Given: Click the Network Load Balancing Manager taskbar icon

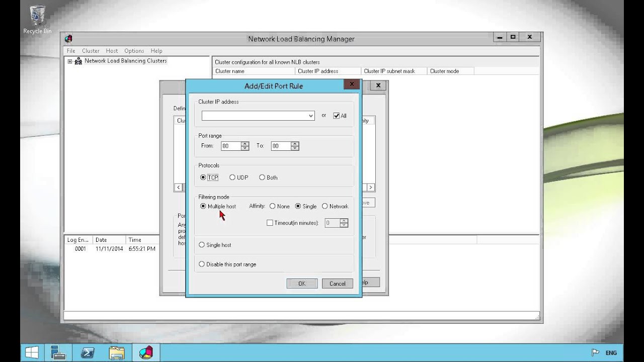Looking at the screenshot, I should tap(145, 352).
